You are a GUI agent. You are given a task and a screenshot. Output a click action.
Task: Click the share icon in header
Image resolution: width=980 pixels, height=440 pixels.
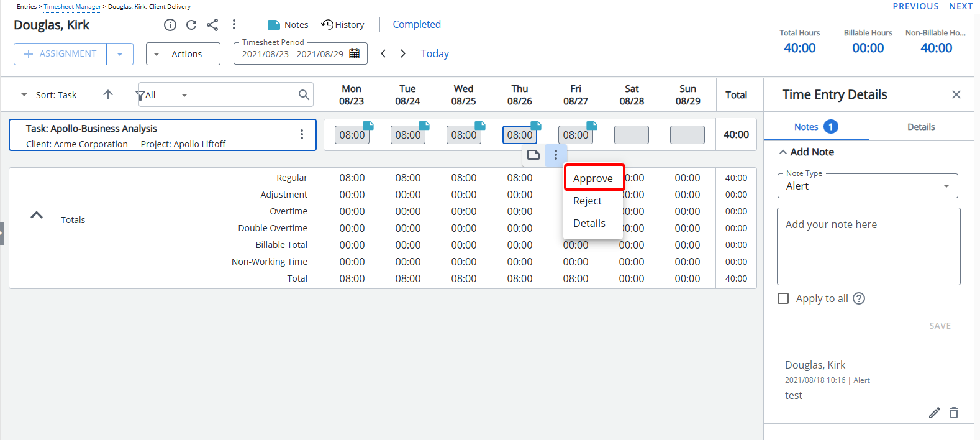(x=212, y=25)
